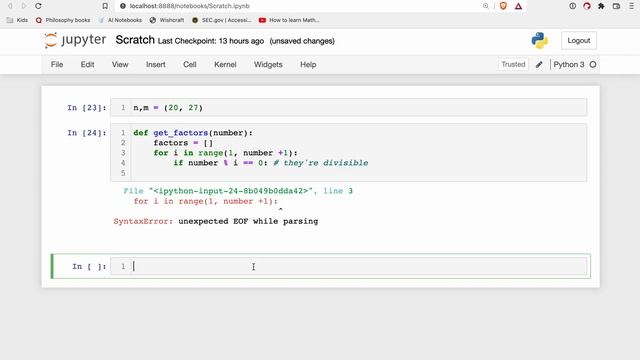The width and height of the screenshot is (640, 360).
Task: Click the (unsaved changes) status text
Action: pyautogui.click(x=302, y=41)
